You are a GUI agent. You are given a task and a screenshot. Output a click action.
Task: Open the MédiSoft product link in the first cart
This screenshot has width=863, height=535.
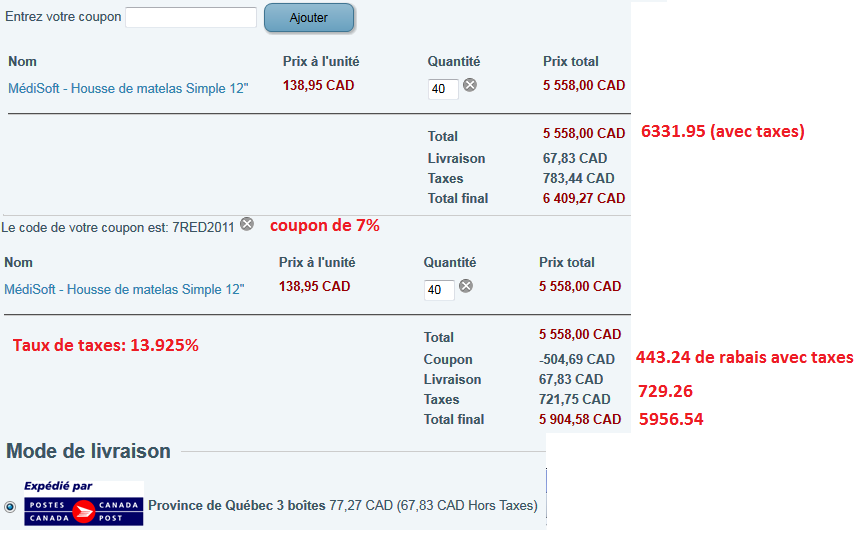(128, 88)
